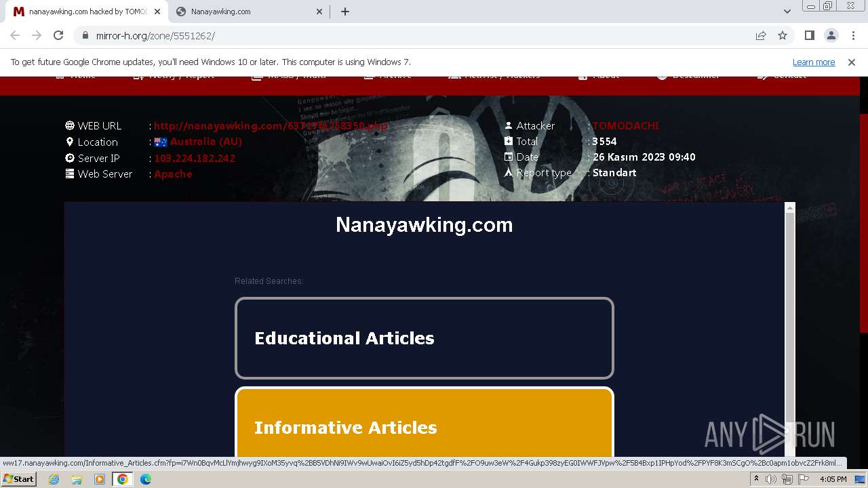The height and width of the screenshot is (488, 868).
Task: Close the Nanayawking.com tab
Action: tap(319, 12)
